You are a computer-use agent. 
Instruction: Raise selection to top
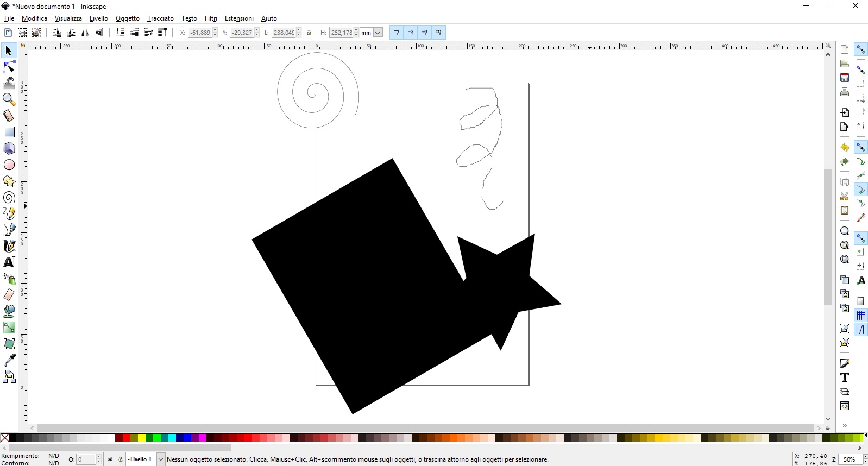click(x=162, y=33)
